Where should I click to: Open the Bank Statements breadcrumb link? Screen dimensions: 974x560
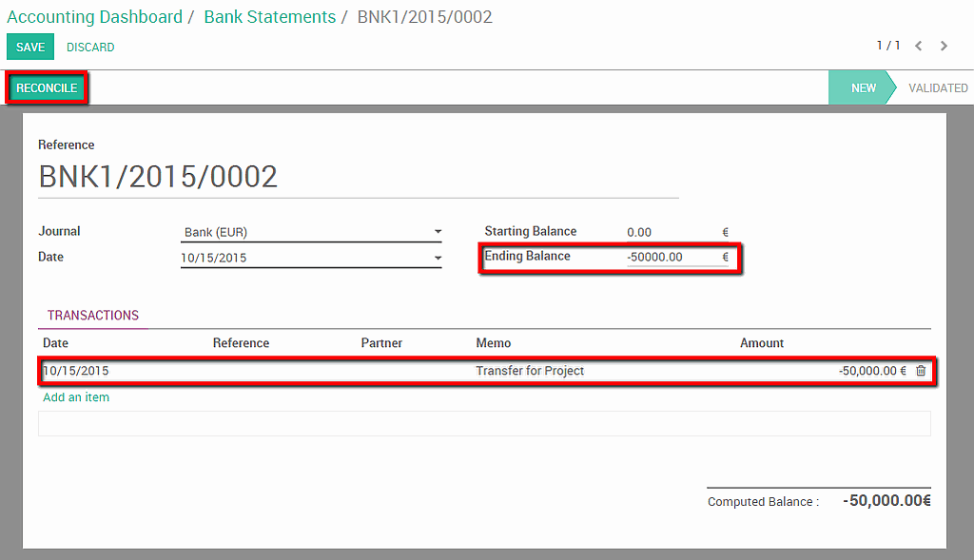tap(269, 17)
